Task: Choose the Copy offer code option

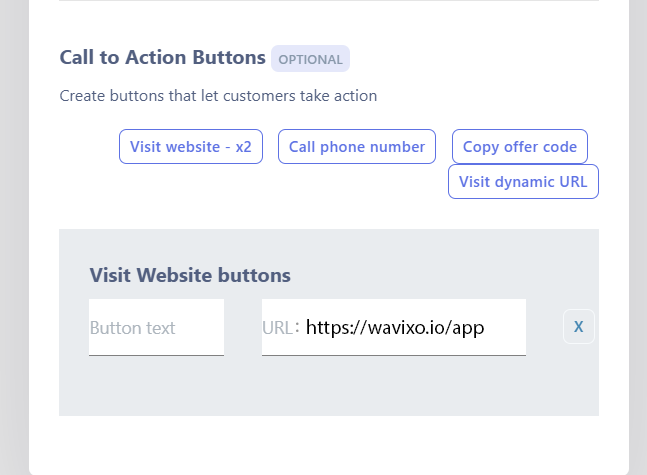Action: [x=520, y=147]
